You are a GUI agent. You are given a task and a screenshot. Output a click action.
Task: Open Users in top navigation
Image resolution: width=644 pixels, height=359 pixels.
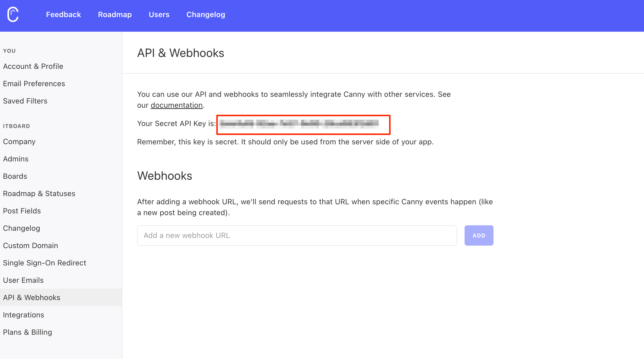coord(159,15)
